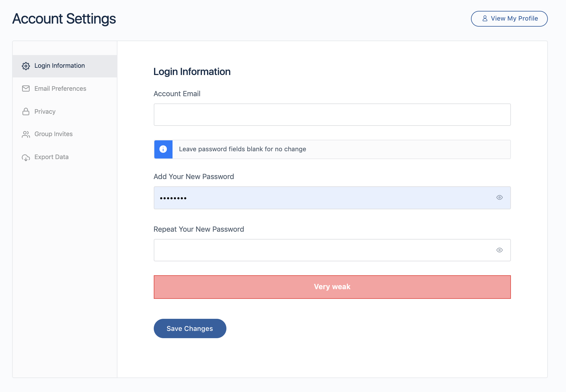Screen dimensions: 566x392
Task: Click the 'Leave password fields blank' notice text
Action: coord(242,149)
